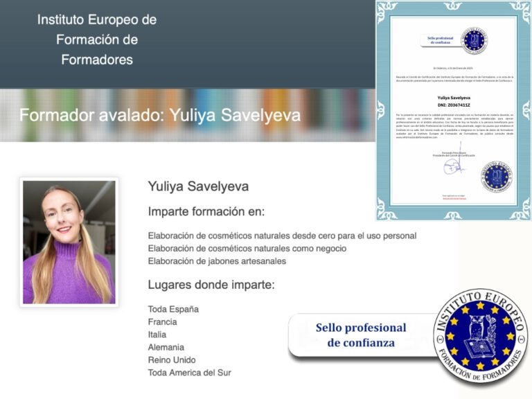
Task: Click the 'Instituto Europeo de Formación de Formadores' title
Action: pos(97,39)
